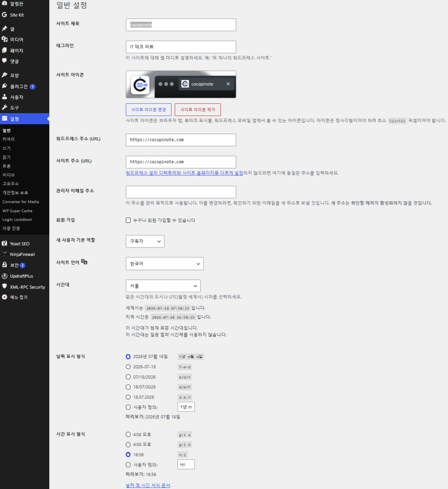
Task: Click the 미디어 media library icon
Action: click(x=4, y=39)
